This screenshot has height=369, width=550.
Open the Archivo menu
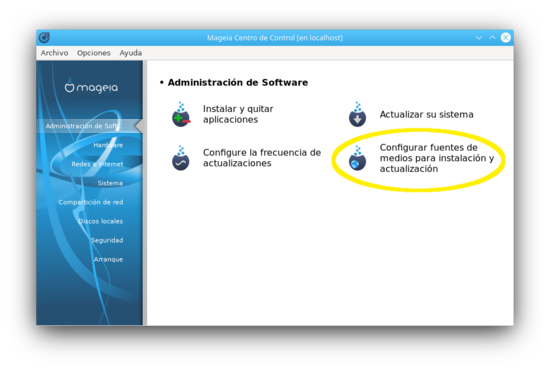54,53
